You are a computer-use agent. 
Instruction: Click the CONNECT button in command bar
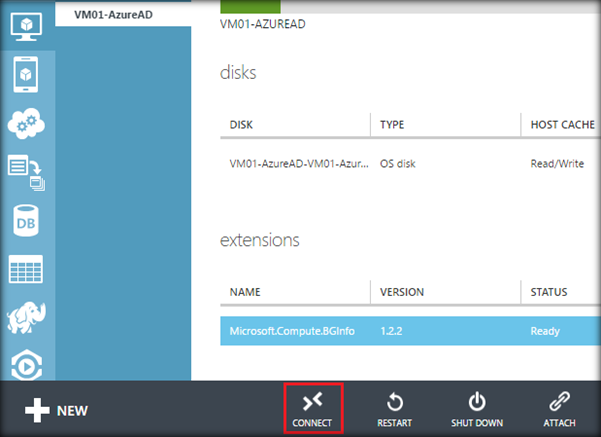point(312,409)
